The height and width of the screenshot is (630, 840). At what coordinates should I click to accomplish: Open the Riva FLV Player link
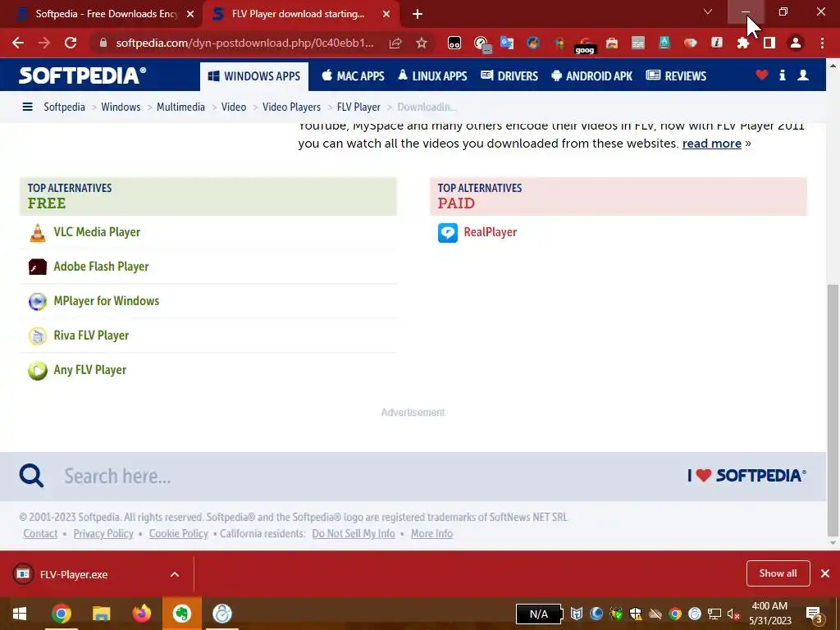[91, 336]
